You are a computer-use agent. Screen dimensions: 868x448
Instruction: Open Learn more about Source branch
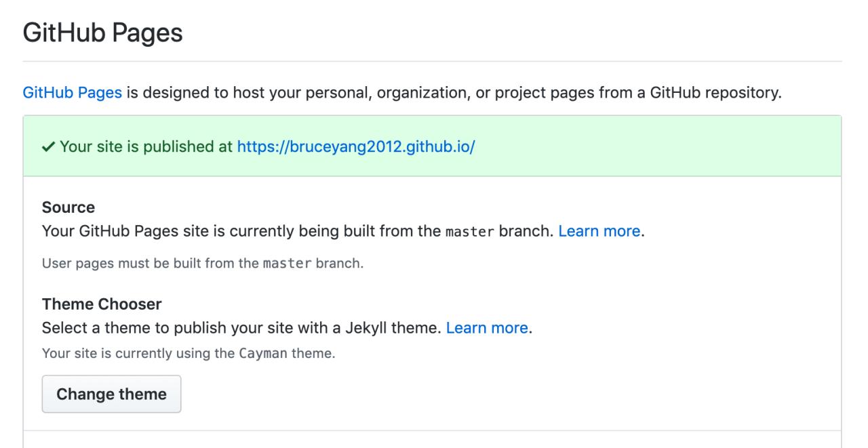[599, 231]
